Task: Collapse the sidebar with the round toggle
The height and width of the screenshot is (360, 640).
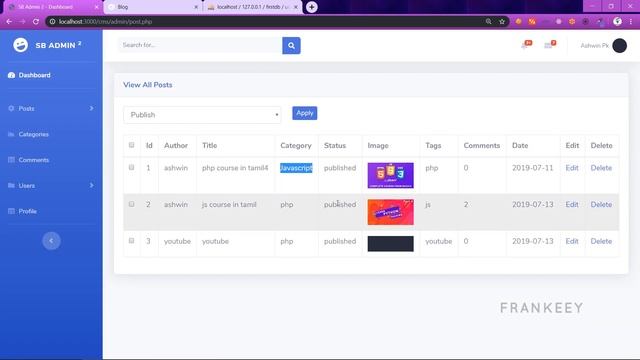Action: pyautogui.click(x=51, y=241)
